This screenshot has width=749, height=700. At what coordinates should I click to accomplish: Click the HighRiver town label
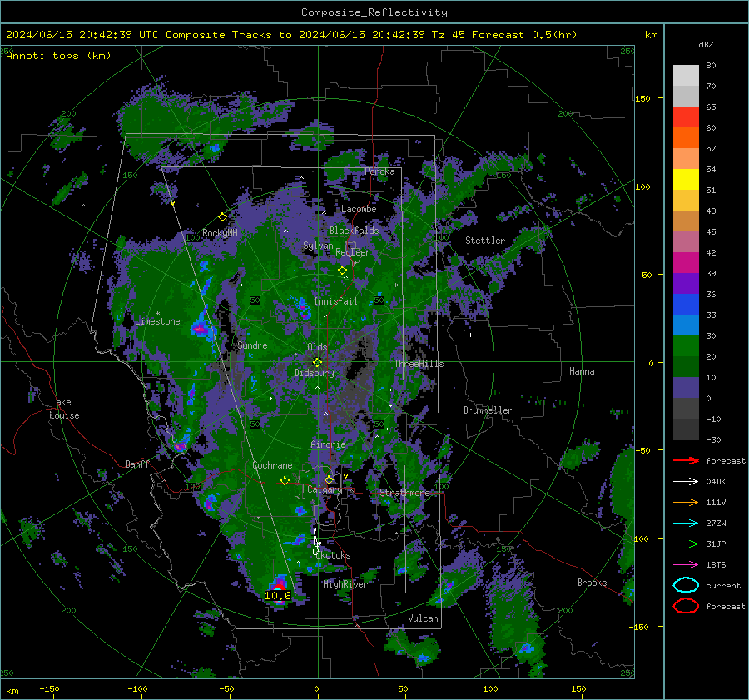[345, 584]
